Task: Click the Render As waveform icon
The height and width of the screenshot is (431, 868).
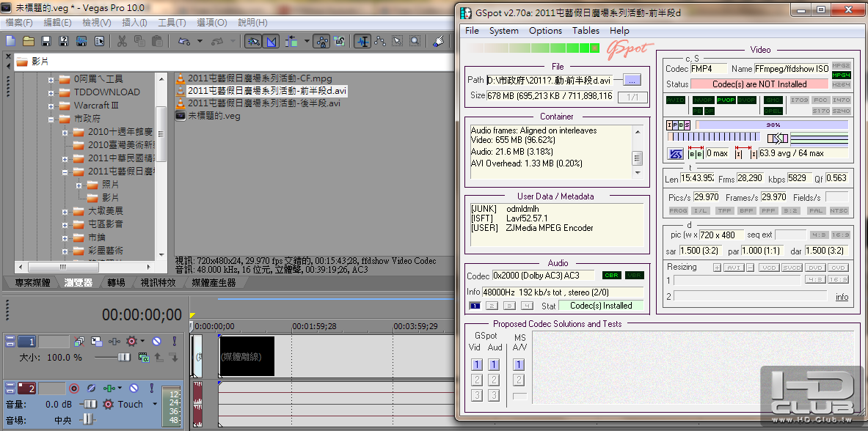Action: click(81, 41)
